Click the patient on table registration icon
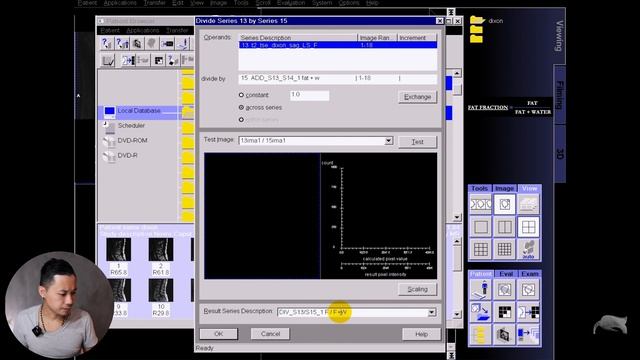This screenshot has width=640, height=360. (480, 289)
